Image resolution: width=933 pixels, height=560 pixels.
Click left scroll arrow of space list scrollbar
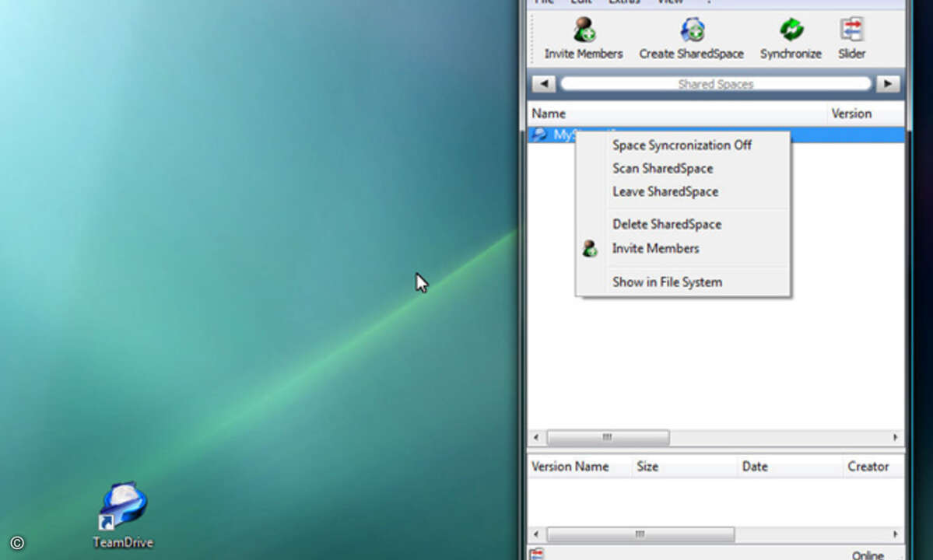point(536,438)
